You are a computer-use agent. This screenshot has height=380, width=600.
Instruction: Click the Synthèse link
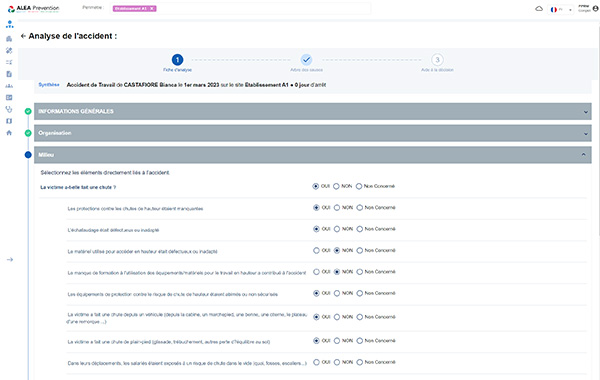pos(49,85)
